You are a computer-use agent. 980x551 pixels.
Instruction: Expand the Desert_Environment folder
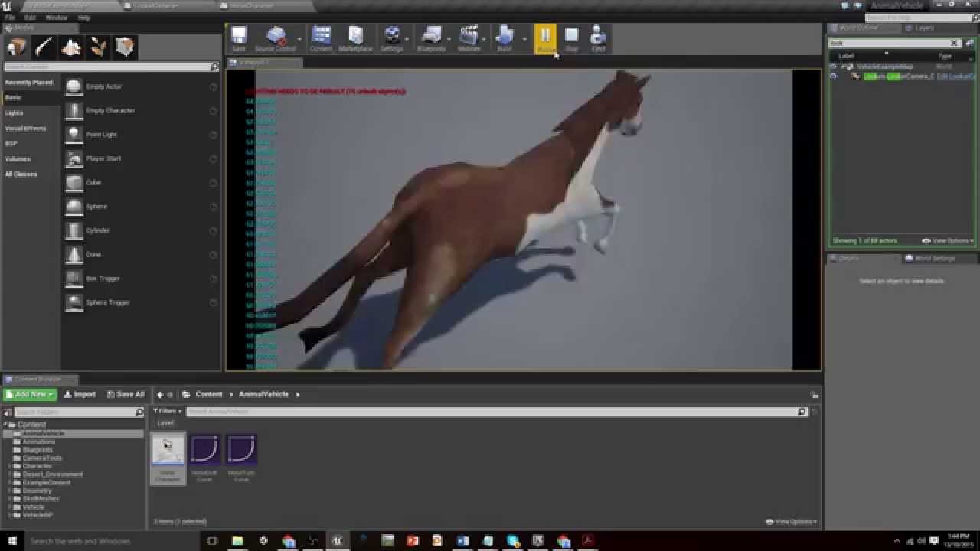(x=9, y=474)
